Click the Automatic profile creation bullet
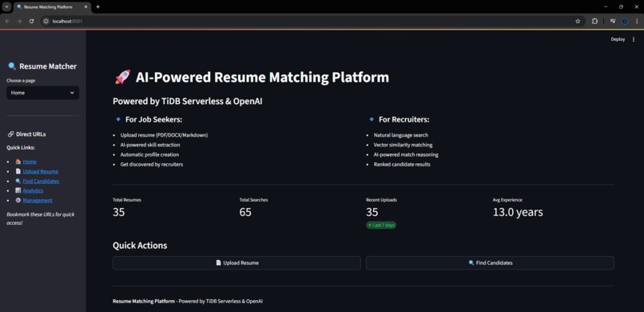Viewport: 644px width, 312px height. [x=149, y=154]
